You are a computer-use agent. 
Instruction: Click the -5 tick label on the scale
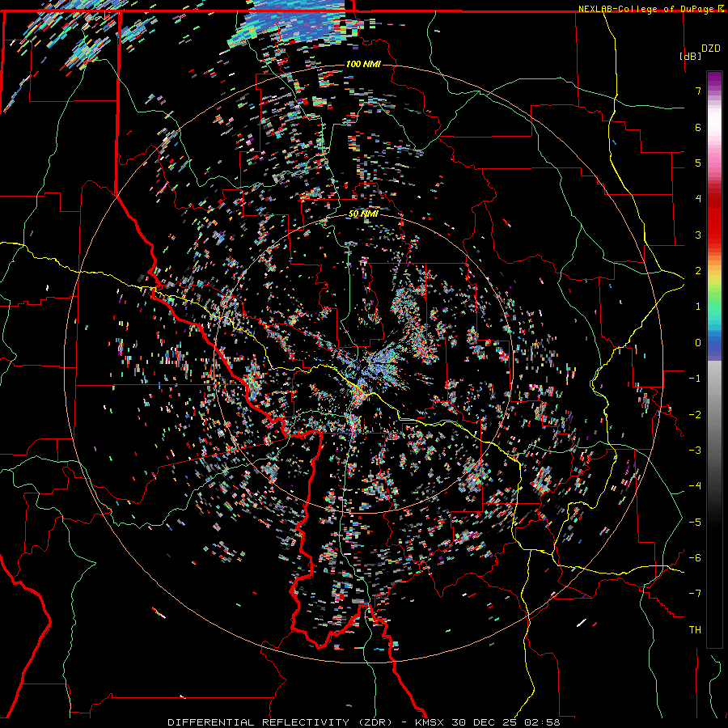click(695, 523)
